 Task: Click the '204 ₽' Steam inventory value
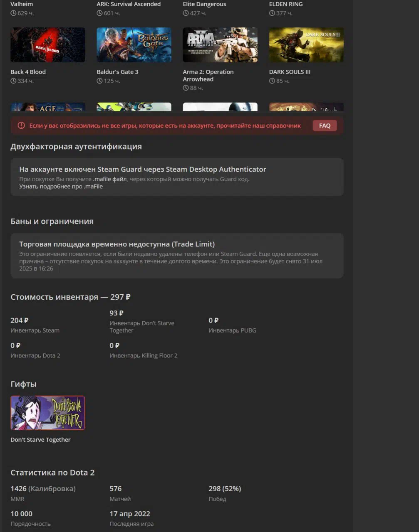pos(20,320)
